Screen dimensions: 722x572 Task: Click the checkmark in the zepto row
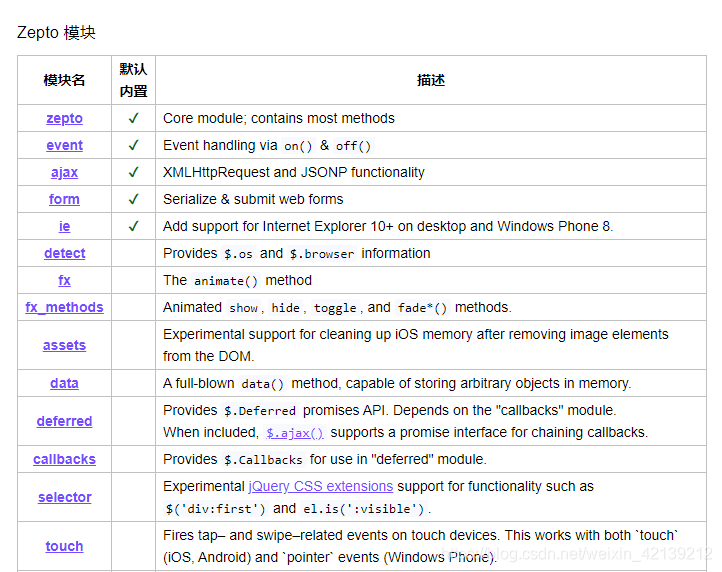tap(134, 118)
